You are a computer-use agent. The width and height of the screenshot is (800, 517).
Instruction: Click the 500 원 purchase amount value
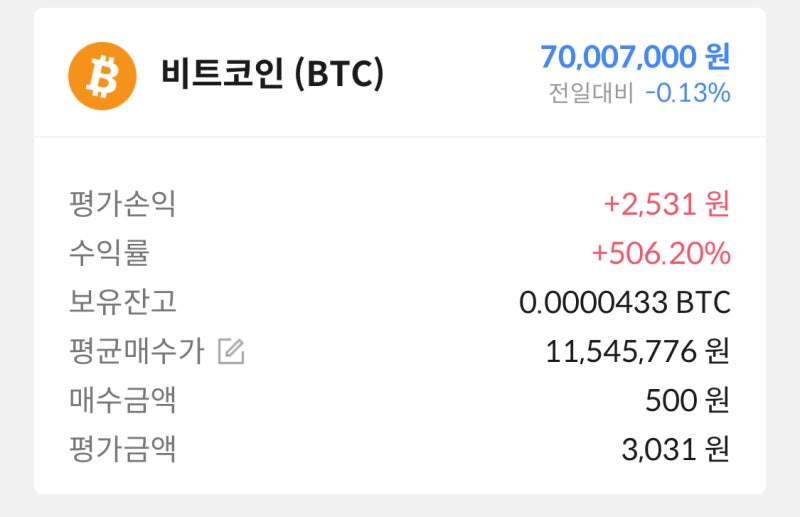(687, 401)
